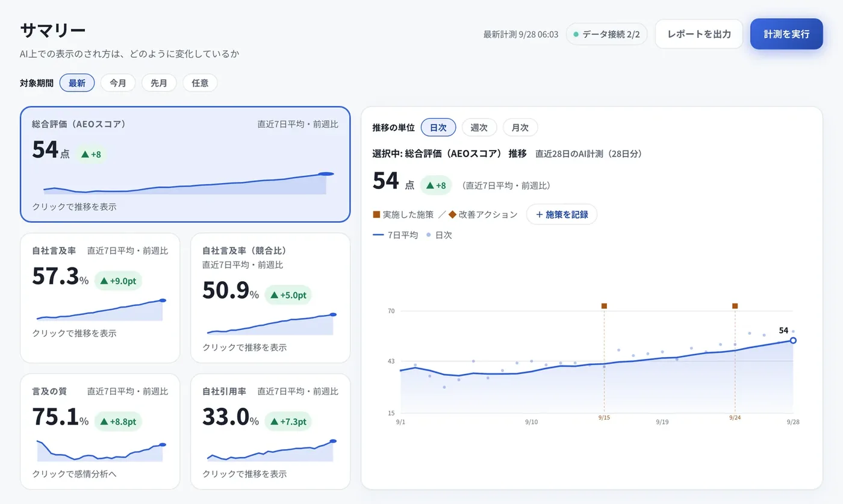Click the サマリー page heading
This screenshot has height=504, width=843.
[x=53, y=30]
